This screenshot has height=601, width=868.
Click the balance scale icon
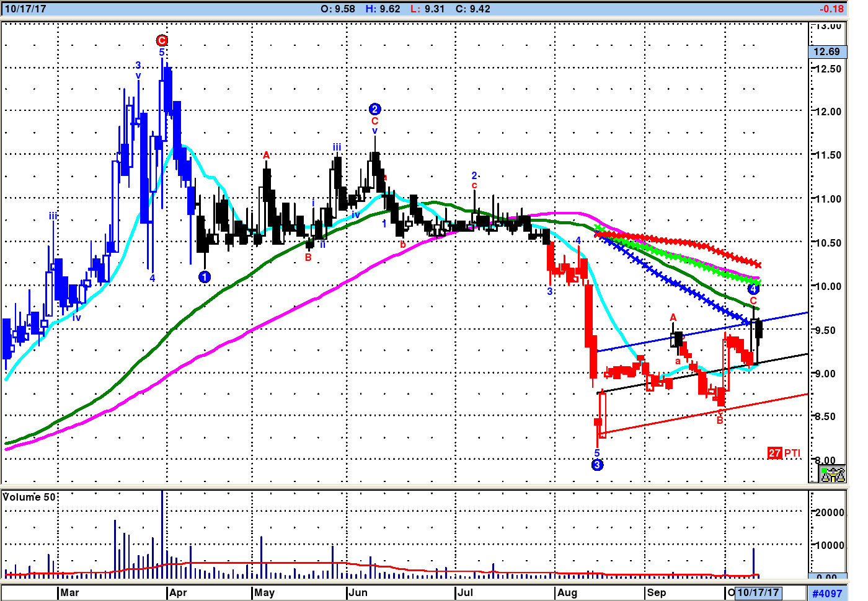[832, 475]
